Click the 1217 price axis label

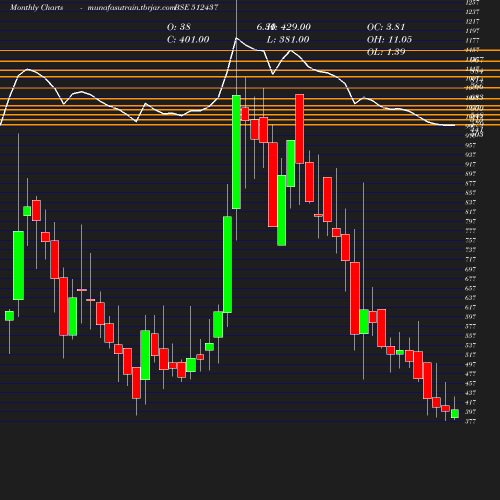tap(472, 21)
